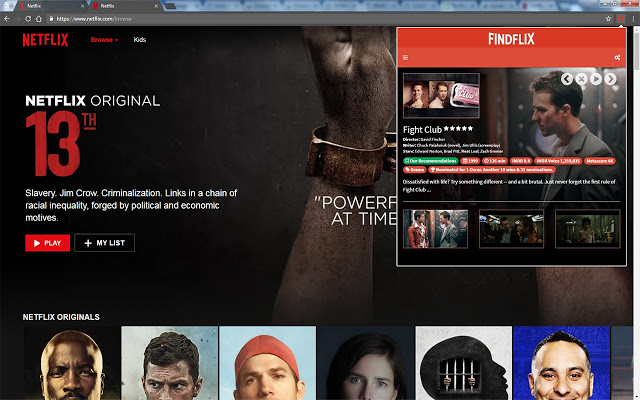Click the Fight Club description text
The image size is (640, 400).
(509, 186)
